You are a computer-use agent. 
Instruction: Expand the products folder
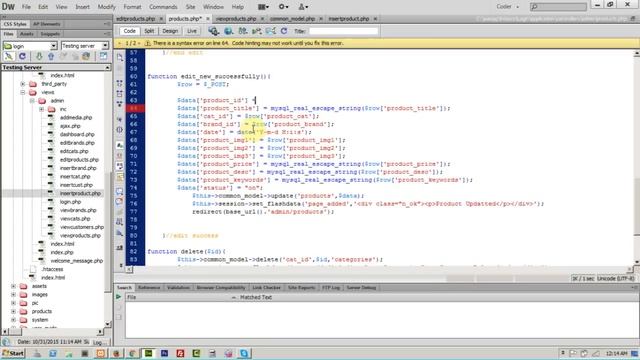tap(13, 311)
